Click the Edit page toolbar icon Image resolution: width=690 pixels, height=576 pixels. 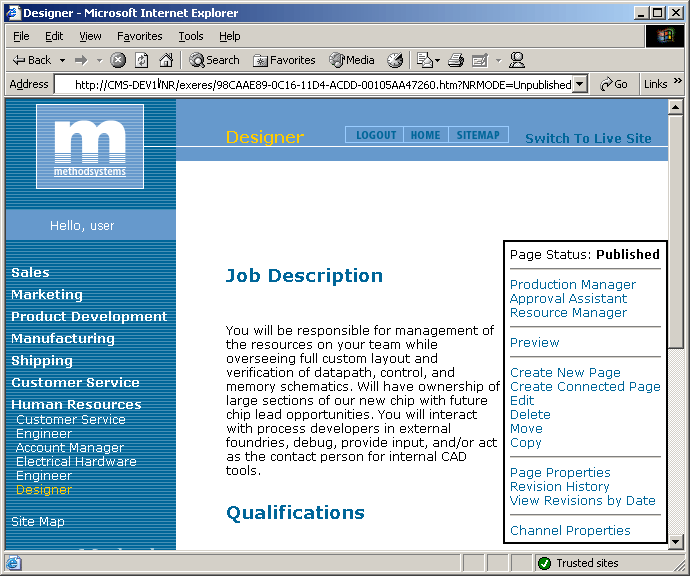pyautogui.click(x=480, y=60)
